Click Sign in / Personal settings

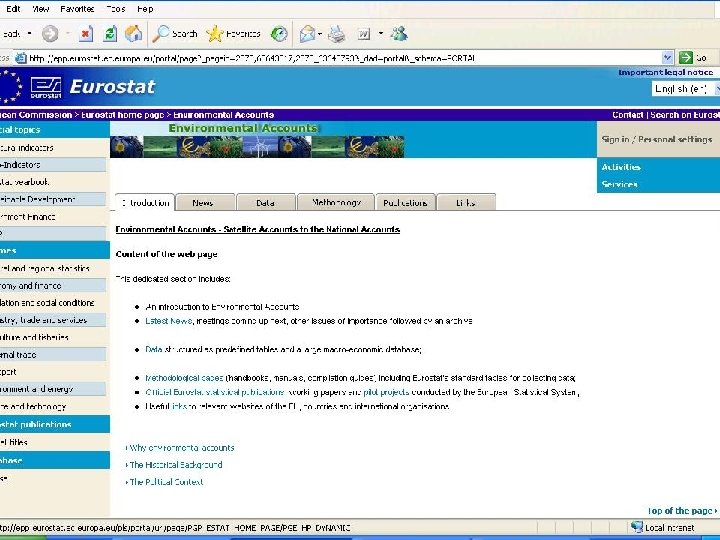(657, 139)
